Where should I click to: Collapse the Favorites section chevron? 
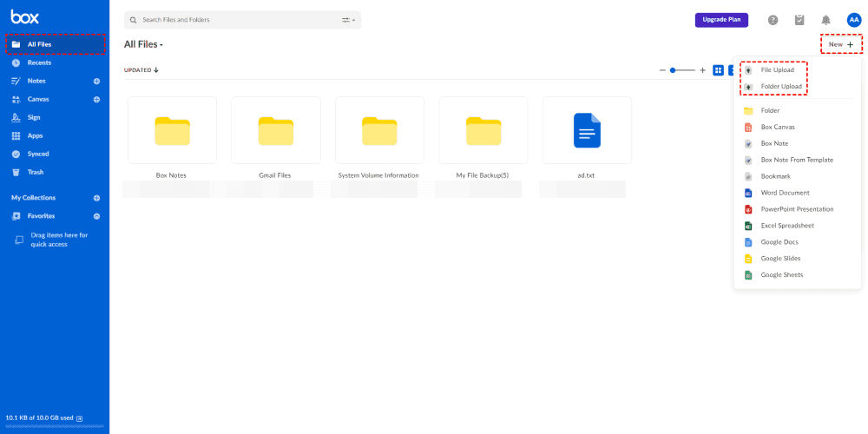coord(96,216)
